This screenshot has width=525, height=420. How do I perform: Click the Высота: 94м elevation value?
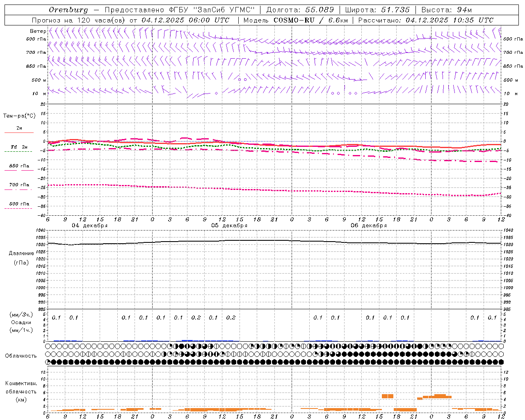point(447,10)
